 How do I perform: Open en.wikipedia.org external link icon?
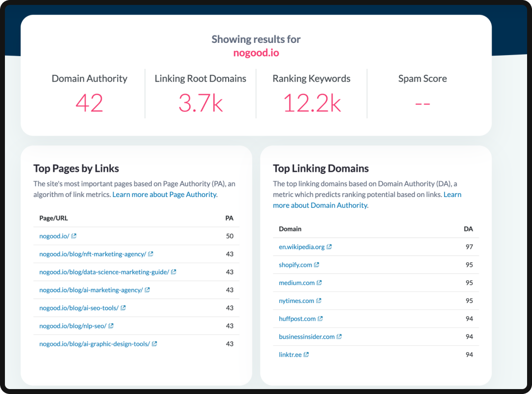tap(330, 246)
